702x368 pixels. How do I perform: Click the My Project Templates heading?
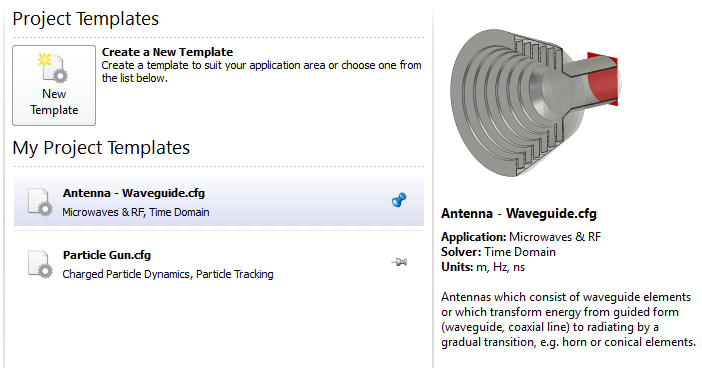101,148
